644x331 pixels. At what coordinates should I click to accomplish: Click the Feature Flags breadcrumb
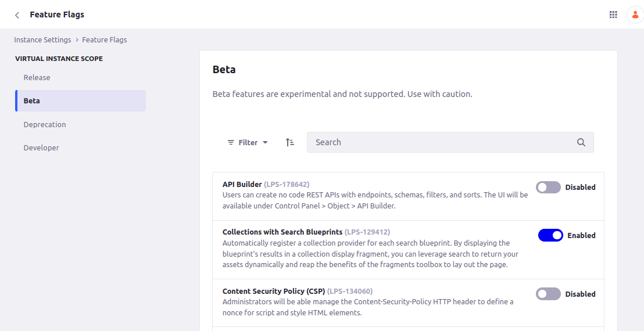(104, 40)
